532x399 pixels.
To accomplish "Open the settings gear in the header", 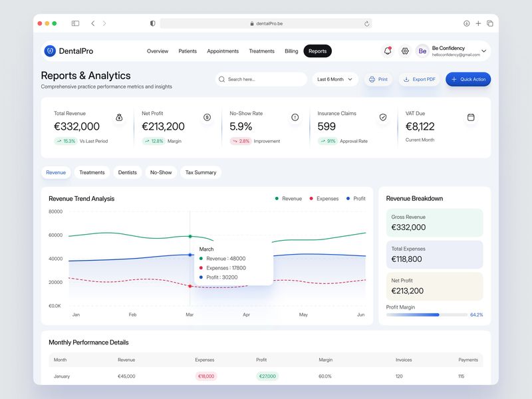I will pyautogui.click(x=404, y=51).
